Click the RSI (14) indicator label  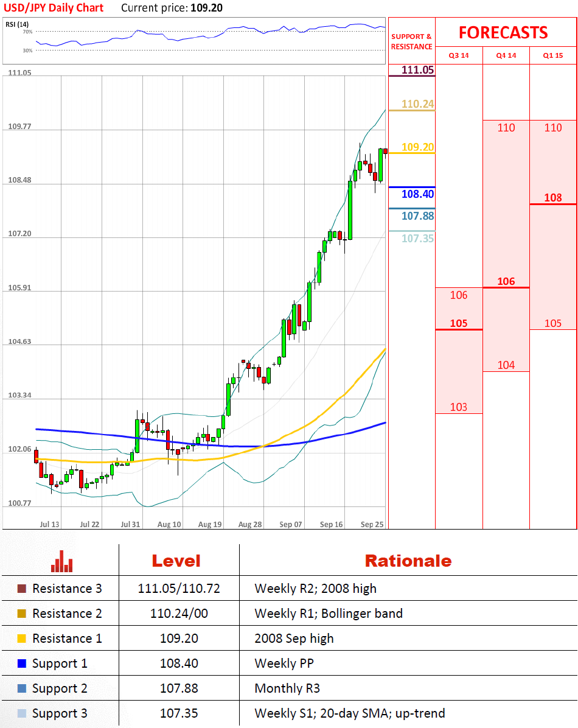(17, 24)
